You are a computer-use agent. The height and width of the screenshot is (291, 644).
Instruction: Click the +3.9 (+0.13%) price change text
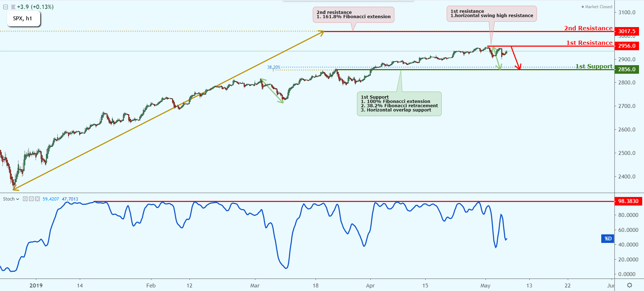(x=35, y=7)
